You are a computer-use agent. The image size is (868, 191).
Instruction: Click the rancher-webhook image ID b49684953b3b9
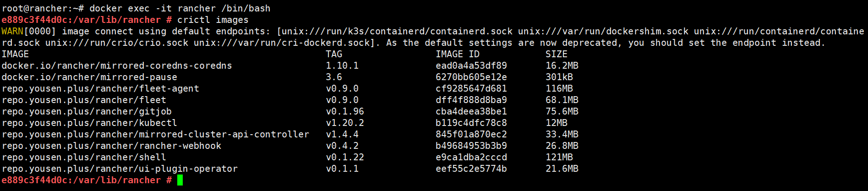coord(471,146)
